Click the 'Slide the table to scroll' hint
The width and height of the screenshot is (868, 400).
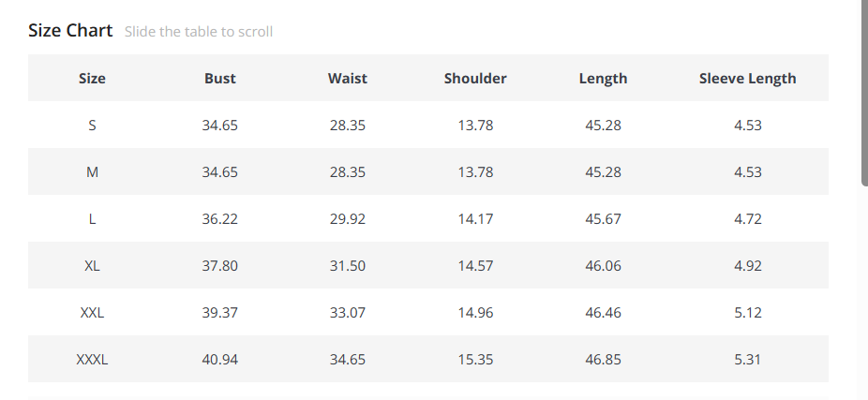[x=199, y=31]
